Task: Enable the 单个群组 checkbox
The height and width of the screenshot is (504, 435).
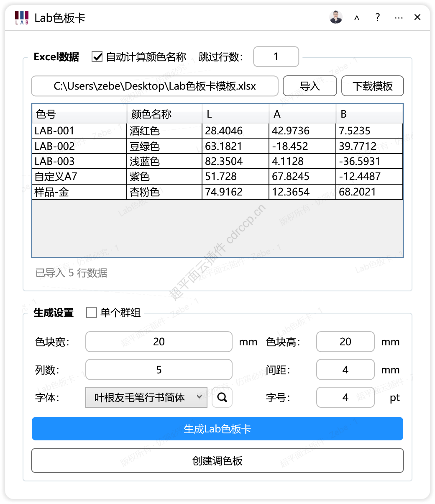Action: (x=91, y=312)
